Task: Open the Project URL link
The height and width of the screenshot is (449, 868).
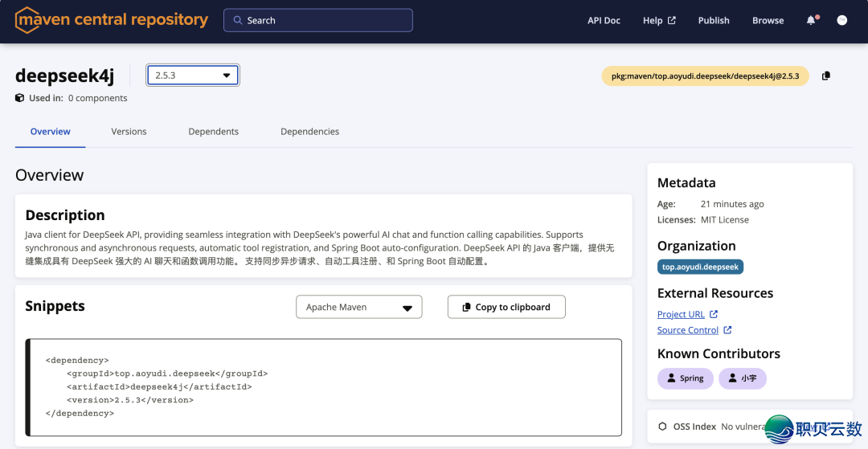Action: (681, 315)
